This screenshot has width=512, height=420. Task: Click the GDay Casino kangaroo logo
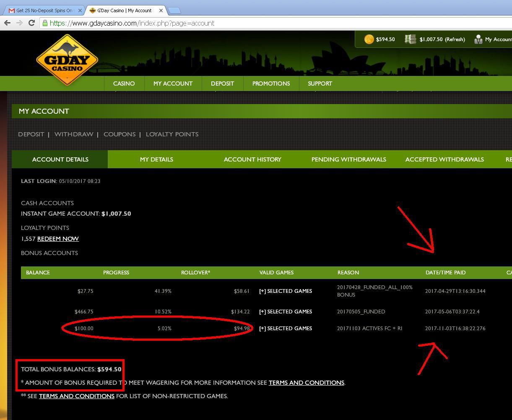(x=67, y=60)
